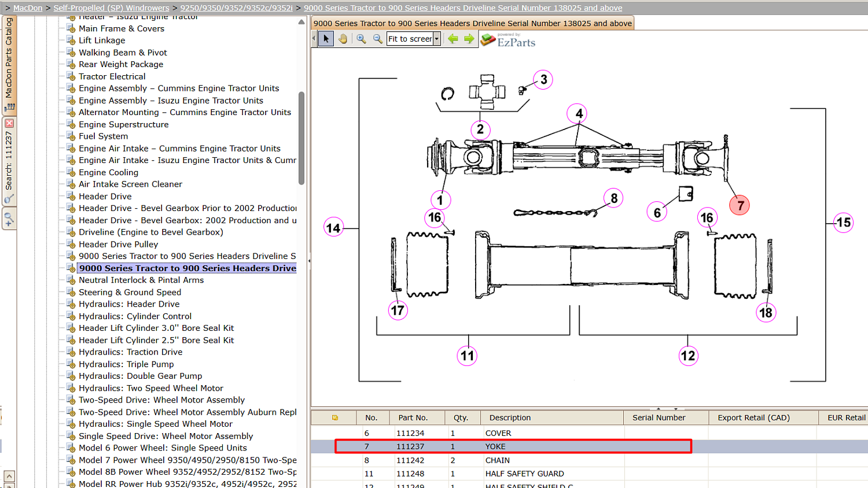Click callout 15 in the diagram

pyautogui.click(x=844, y=223)
